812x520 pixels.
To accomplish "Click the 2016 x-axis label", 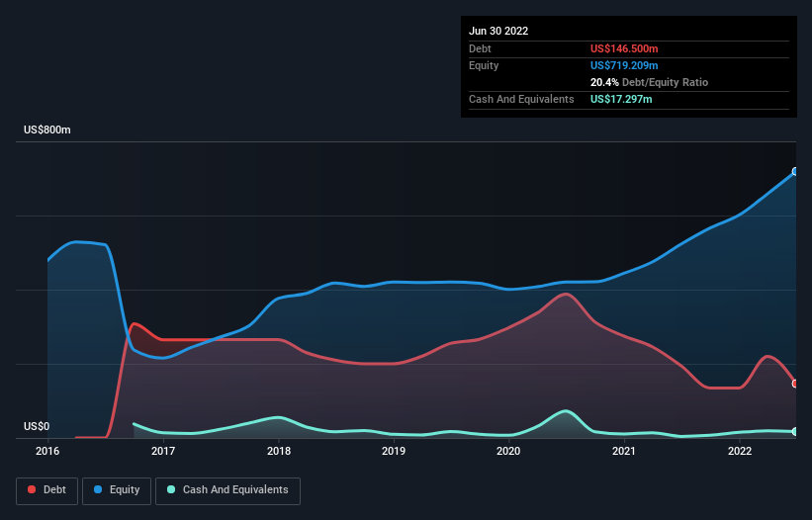I will click(47, 451).
